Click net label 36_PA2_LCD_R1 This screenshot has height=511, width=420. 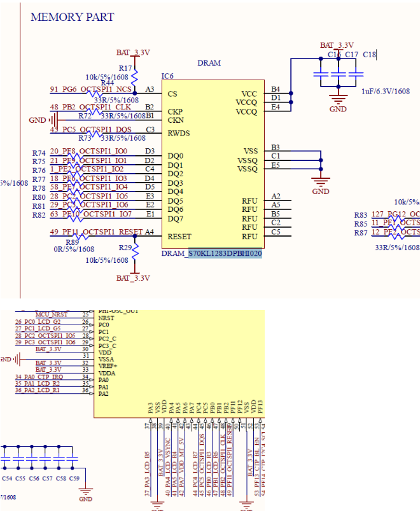click(38, 390)
